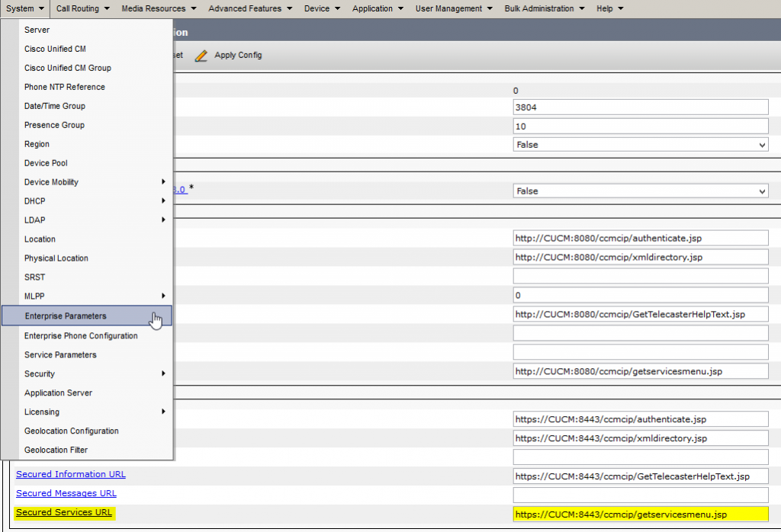Image resolution: width=781 pixels, height=532 pixels.
Task: Click the Secured Services URL link
Action: (x=64, y=512)
